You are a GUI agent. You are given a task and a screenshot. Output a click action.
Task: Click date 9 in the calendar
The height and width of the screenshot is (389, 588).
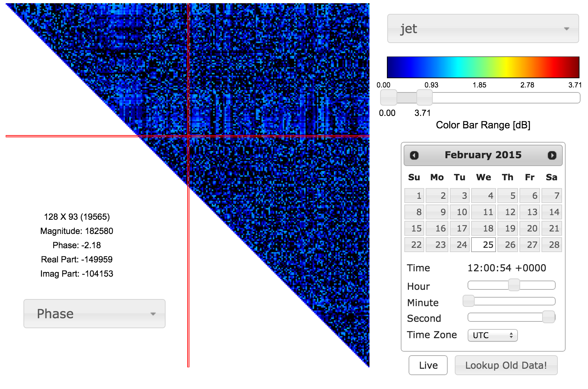437,212
